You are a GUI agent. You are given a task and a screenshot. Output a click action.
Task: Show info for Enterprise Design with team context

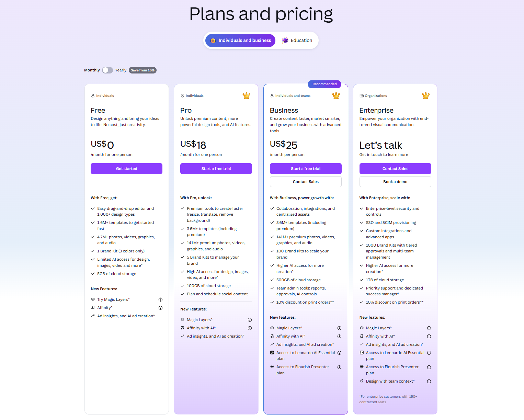[x=429, y=381]
